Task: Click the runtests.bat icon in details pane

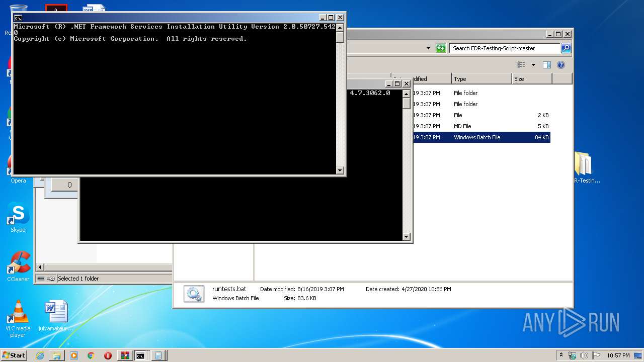Action: pyautogui.click(x=194, y=294)
